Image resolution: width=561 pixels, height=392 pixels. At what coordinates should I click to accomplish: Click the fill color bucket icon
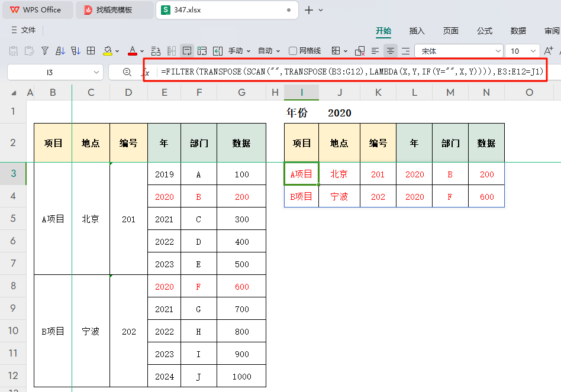pyautogui.click(x=107, y=51)
